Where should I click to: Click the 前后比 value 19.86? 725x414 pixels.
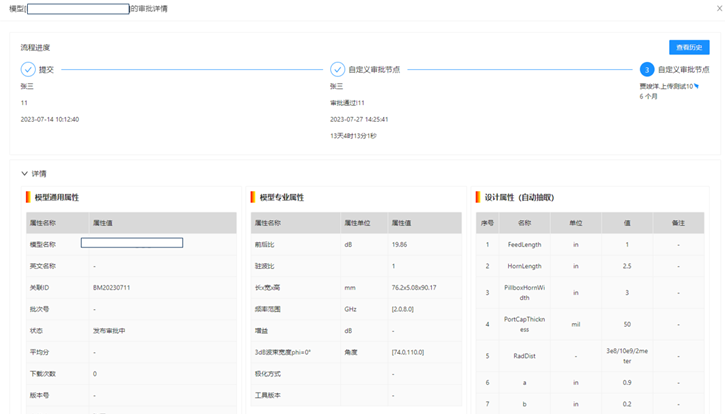[400, 244]
